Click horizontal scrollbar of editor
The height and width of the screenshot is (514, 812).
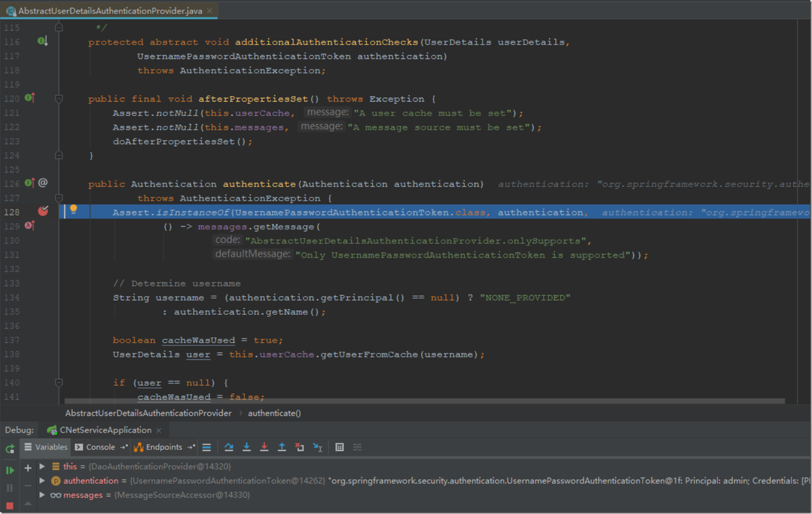coord(425,401)
